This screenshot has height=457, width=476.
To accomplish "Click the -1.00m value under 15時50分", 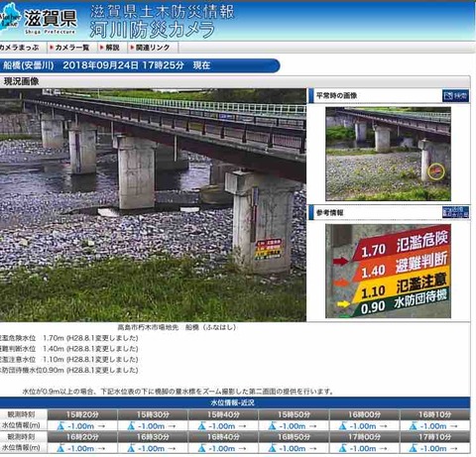I will 293,426.
